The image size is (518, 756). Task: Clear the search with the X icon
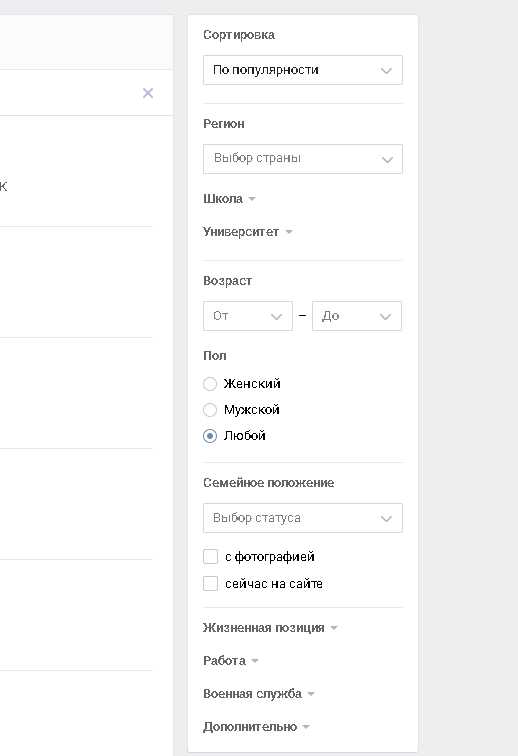point(148,93)
